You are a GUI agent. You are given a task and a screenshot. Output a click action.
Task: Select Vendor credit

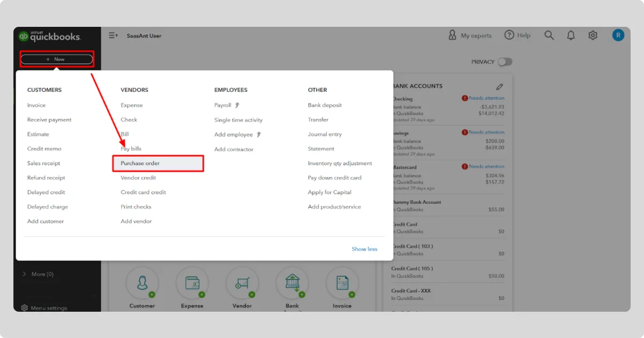138,178
